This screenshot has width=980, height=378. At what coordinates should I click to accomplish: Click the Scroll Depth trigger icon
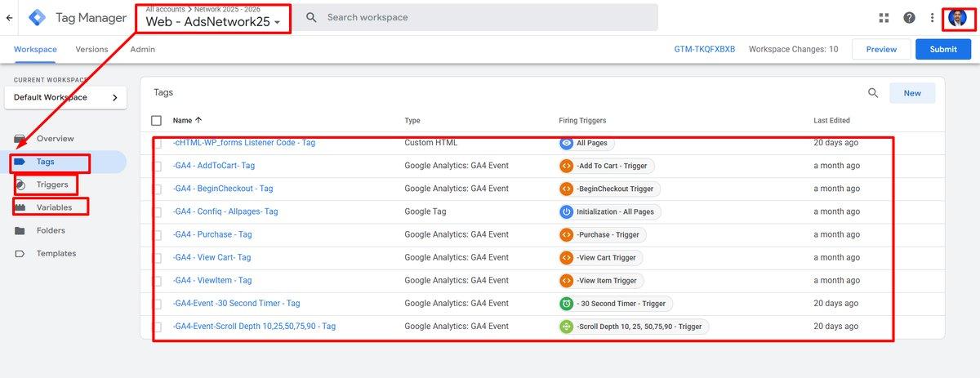566,326
